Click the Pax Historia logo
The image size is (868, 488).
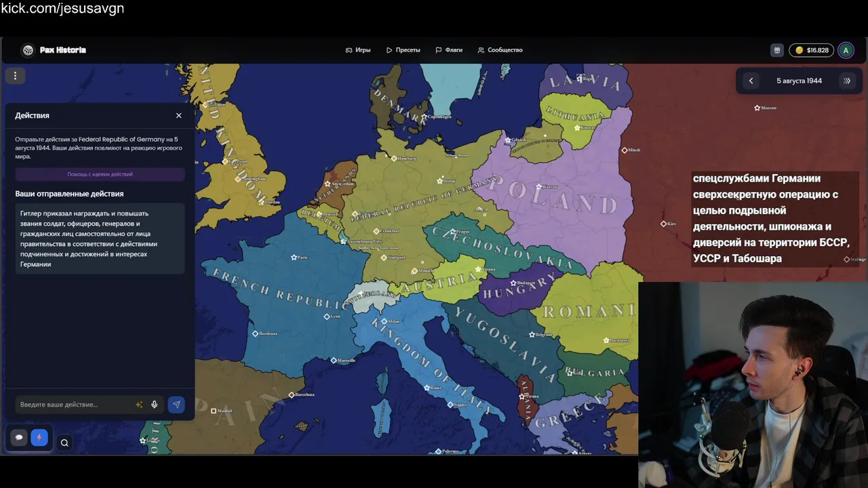[x=54, y=50]
